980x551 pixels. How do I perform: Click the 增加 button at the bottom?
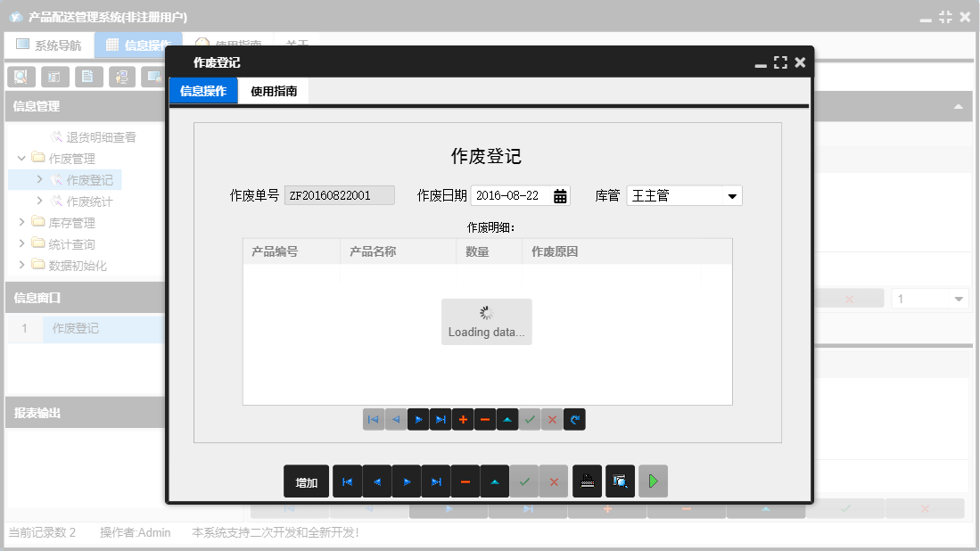pos(306,481)
